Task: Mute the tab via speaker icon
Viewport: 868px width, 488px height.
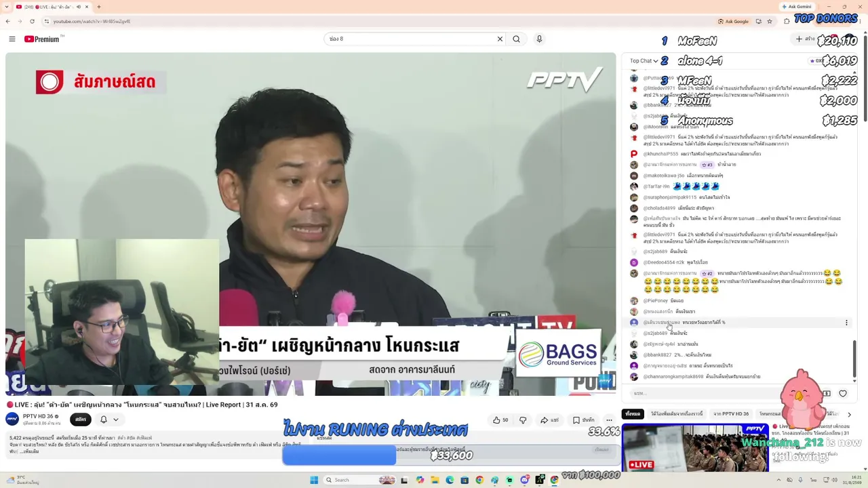Action: coord(78,7)
